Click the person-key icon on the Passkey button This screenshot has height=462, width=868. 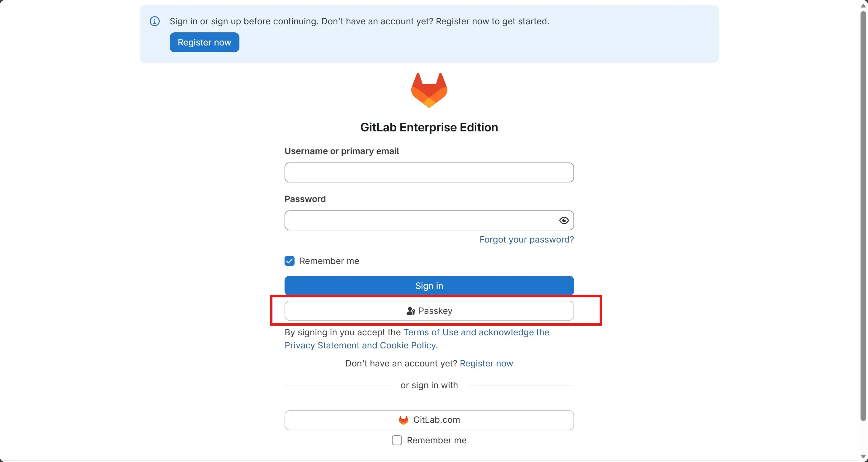410,311
